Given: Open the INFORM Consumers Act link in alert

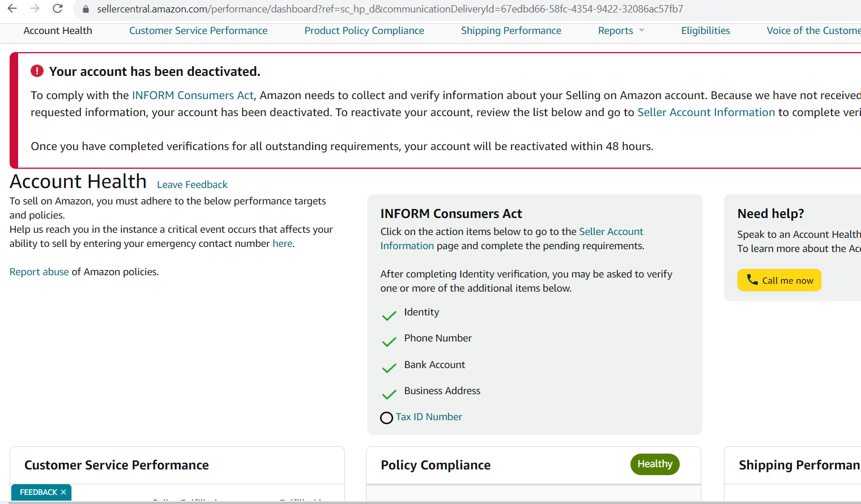Looking at the screenshot, I should (193, 95).
